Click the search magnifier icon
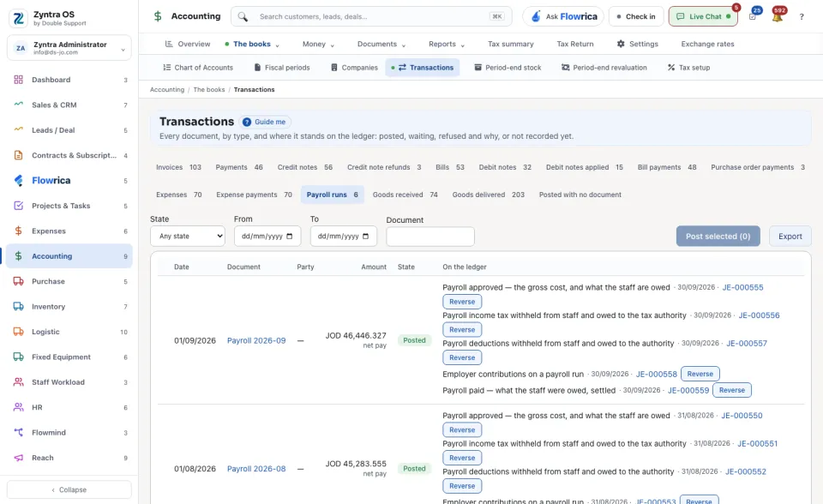This screenshot has height=504, width=823. tap(243, 17)
